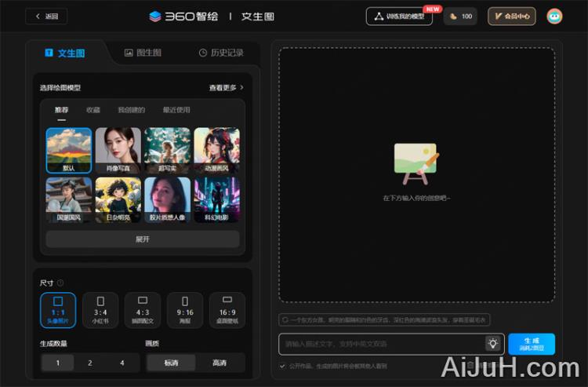This screenshot has width=588, height=387.
Task: Select 高清 high definition quality
Action: tap(220, 363)
